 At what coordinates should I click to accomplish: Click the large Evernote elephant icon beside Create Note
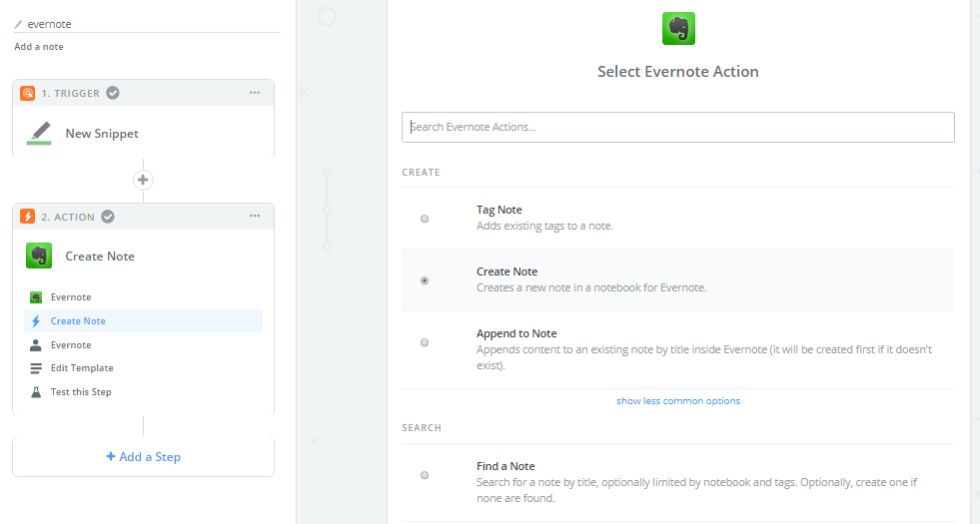39,257
